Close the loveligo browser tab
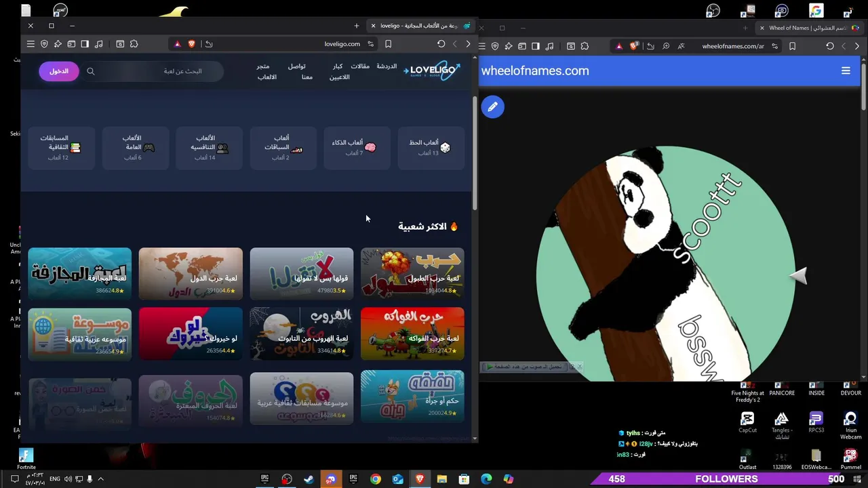Image resolution: width=868 pixels, height=488 pixels. 373,26
